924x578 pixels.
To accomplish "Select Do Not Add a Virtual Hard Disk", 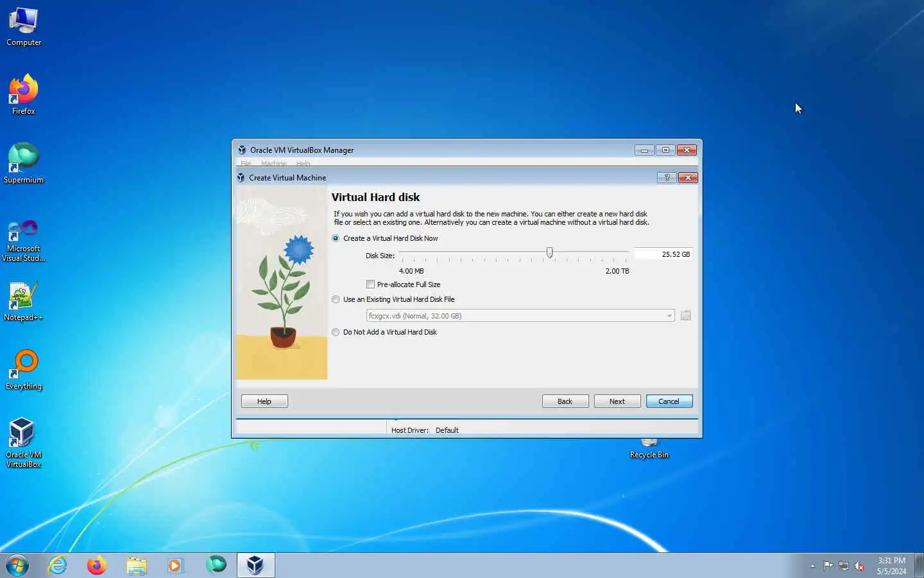I will pos(384,332).
